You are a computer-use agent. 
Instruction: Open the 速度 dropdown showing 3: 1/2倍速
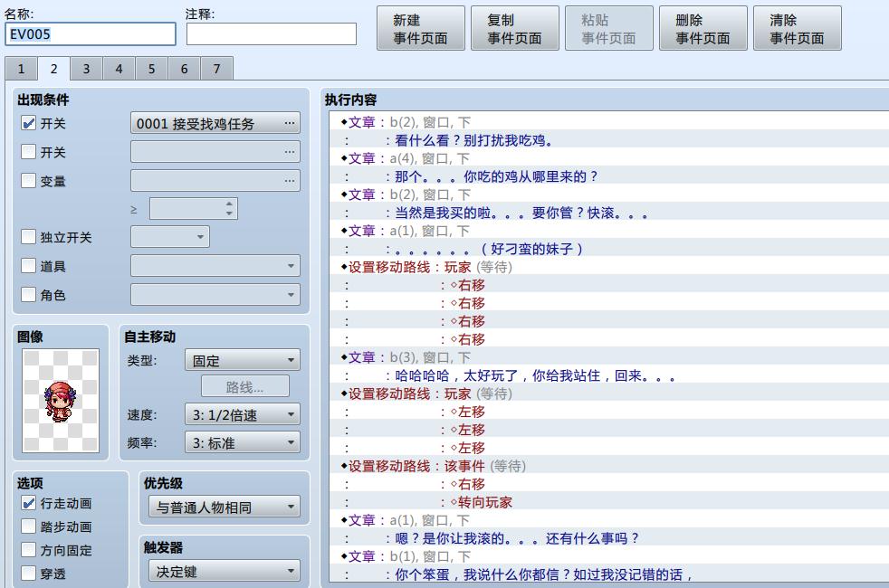point(243,414)
